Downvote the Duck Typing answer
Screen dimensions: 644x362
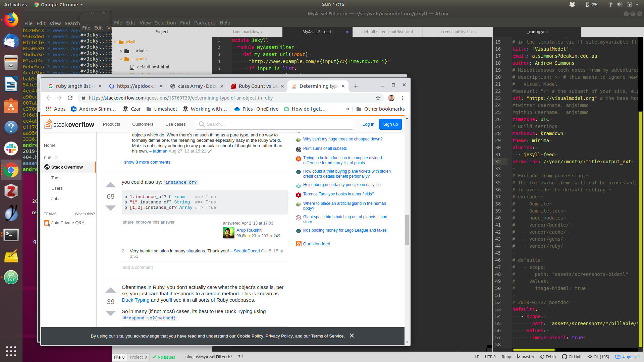point(111,313)
